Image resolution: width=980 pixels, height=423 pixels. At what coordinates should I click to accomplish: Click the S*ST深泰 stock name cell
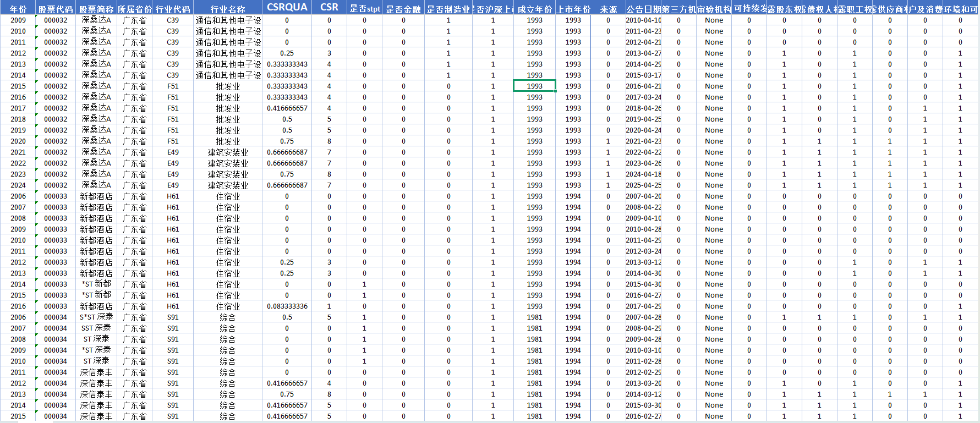96,317
